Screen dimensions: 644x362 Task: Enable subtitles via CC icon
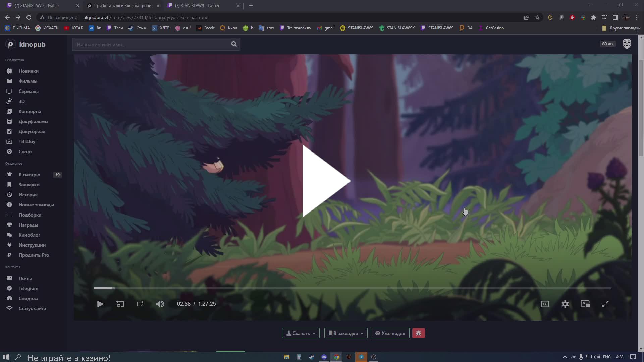pos(545,304)
